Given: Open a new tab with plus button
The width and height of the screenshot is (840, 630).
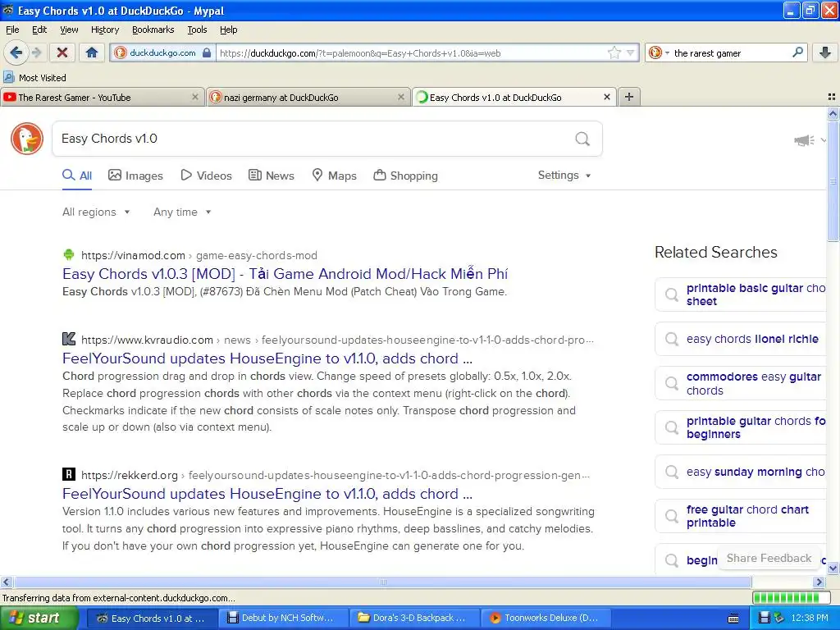Looking at the screenshot, I should [629, 97].
